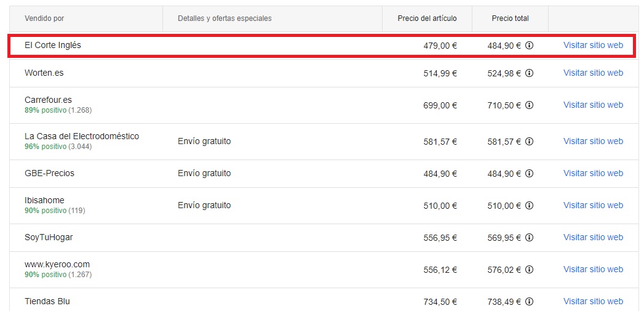644x311 pixels.
Task: Visit Carrefour.es website link
Action: (593, 105)
